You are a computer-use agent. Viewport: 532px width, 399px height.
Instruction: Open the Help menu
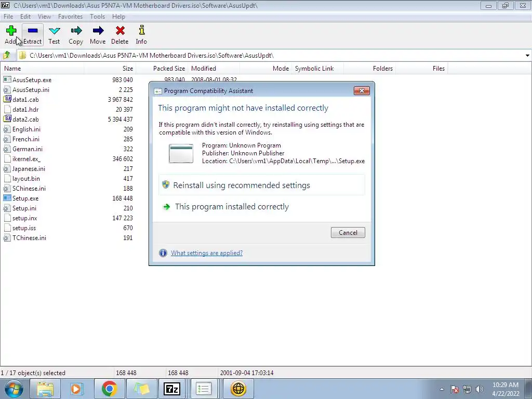[118, 16]
